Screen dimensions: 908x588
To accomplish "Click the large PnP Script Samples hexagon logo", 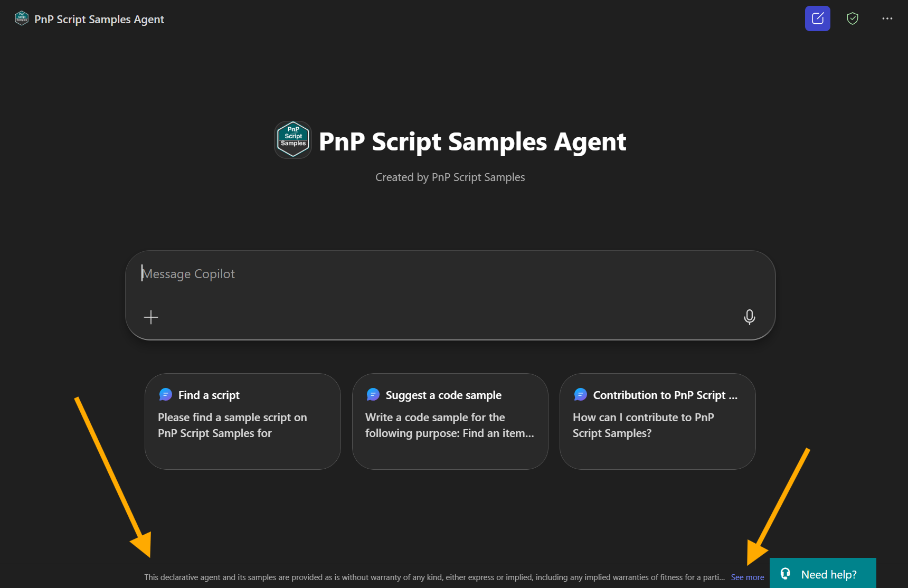I will click(x=293, y=140).
